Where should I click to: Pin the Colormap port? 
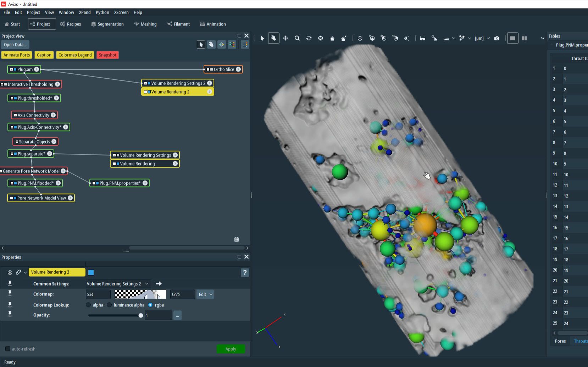(10, 293)
